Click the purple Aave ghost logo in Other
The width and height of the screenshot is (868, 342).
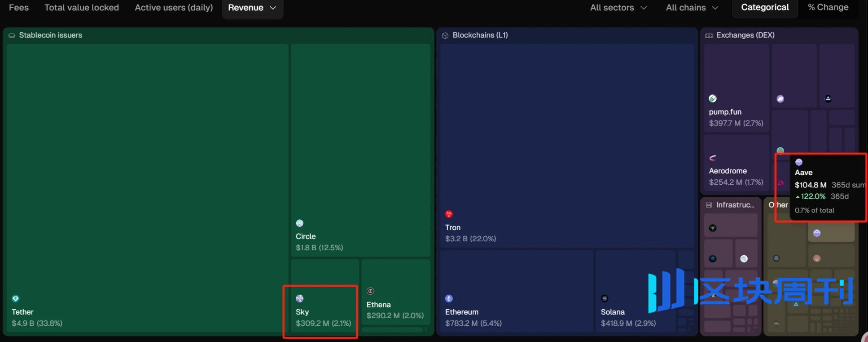tap(817, 233)
